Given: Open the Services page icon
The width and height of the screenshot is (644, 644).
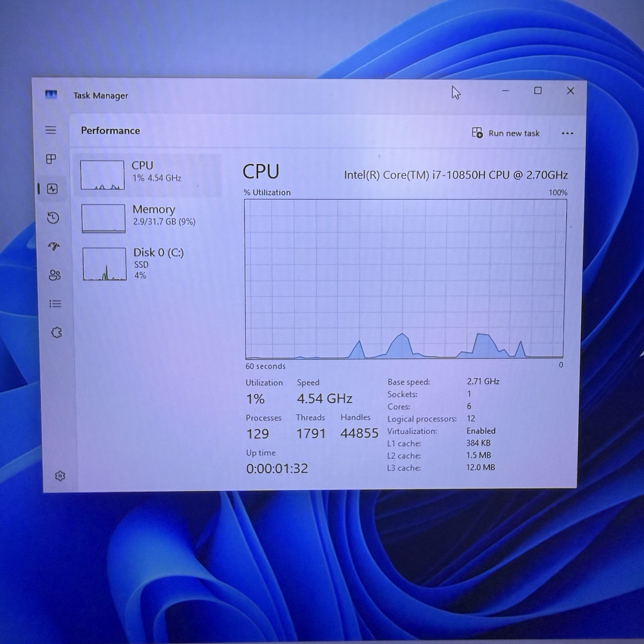Looking at the screenshot, I should (57, 332).
